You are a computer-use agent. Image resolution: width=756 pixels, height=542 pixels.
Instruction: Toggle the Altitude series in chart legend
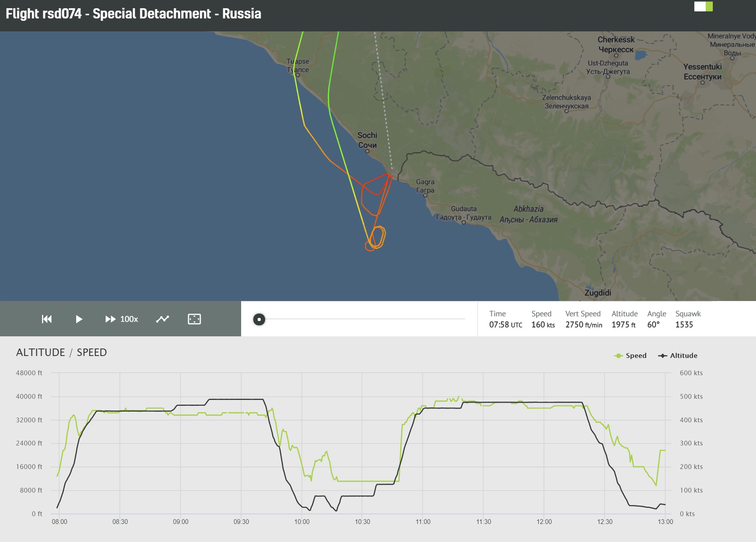[x=678, y=356]
